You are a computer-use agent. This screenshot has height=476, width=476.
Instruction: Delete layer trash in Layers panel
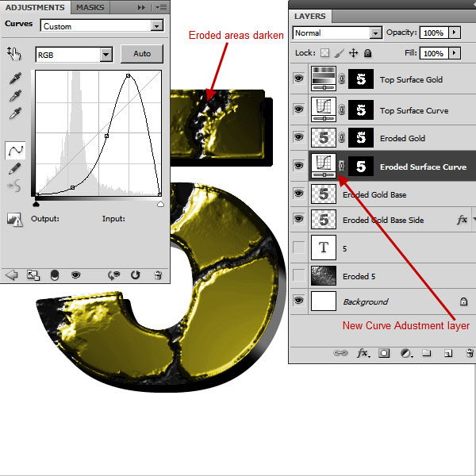click(470, 353)
